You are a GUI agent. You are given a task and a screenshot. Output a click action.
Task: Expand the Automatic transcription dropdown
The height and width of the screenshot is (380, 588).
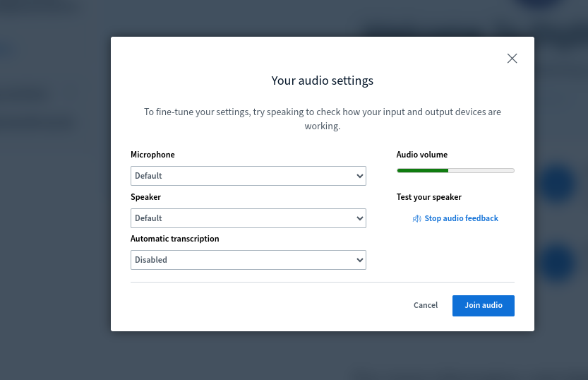pyautogui.click(x=248, y=260)
